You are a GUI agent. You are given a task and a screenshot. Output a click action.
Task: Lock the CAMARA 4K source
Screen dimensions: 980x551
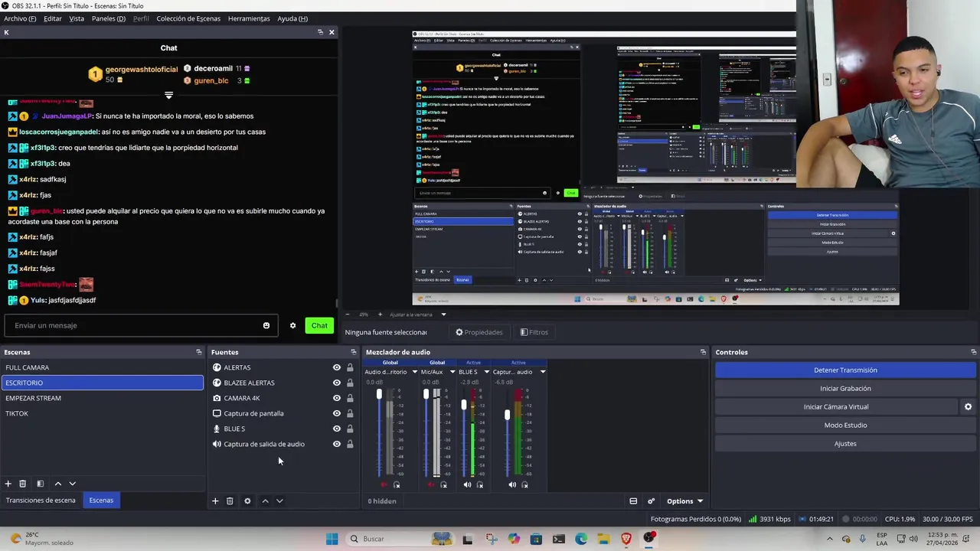350,398
